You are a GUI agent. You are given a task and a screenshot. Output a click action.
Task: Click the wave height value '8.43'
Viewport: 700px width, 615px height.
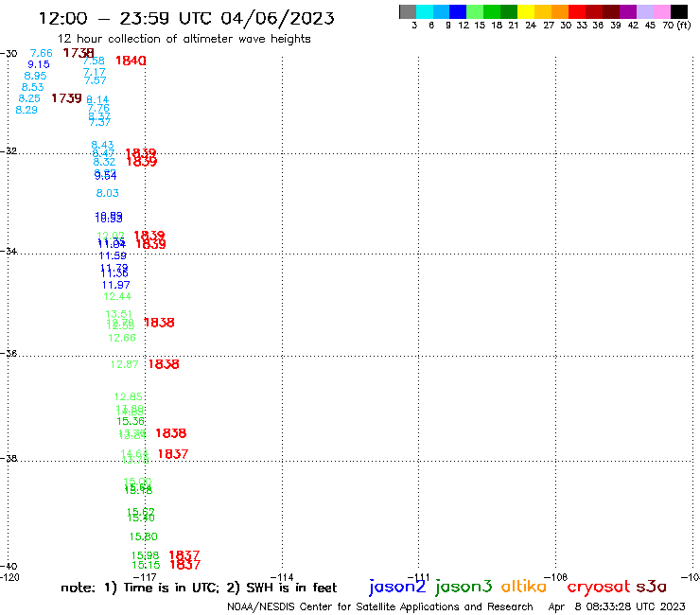pos(102,145)
